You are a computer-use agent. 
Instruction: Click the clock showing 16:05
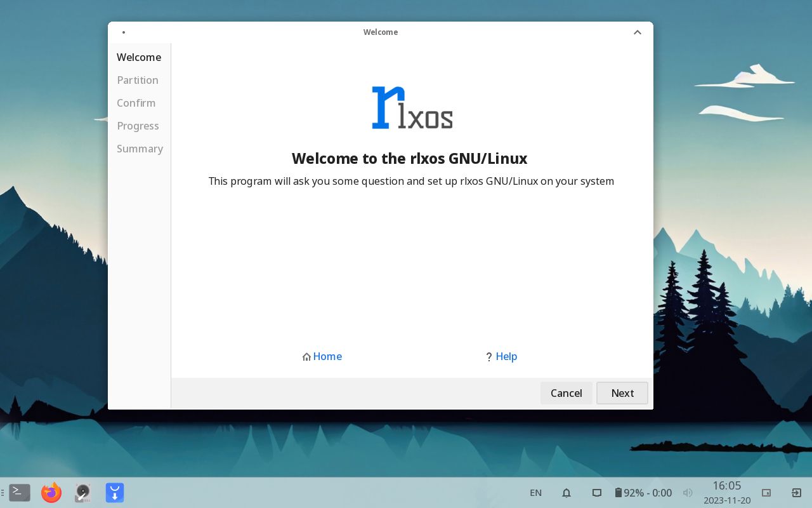click(x=726, y=486)
